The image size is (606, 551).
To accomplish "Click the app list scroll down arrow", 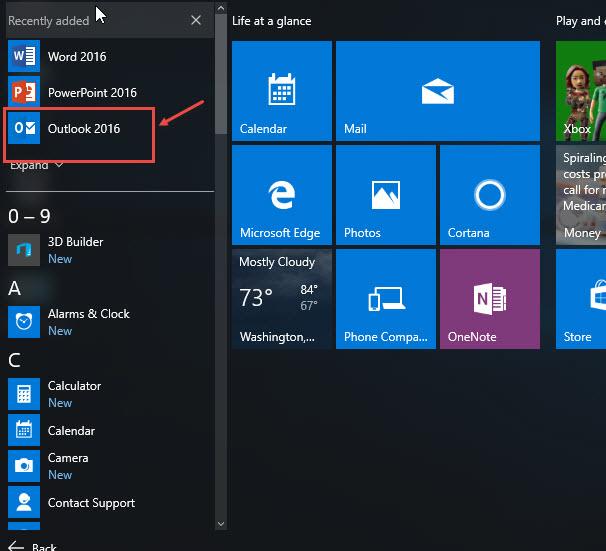I will click(x=221, y=524).
